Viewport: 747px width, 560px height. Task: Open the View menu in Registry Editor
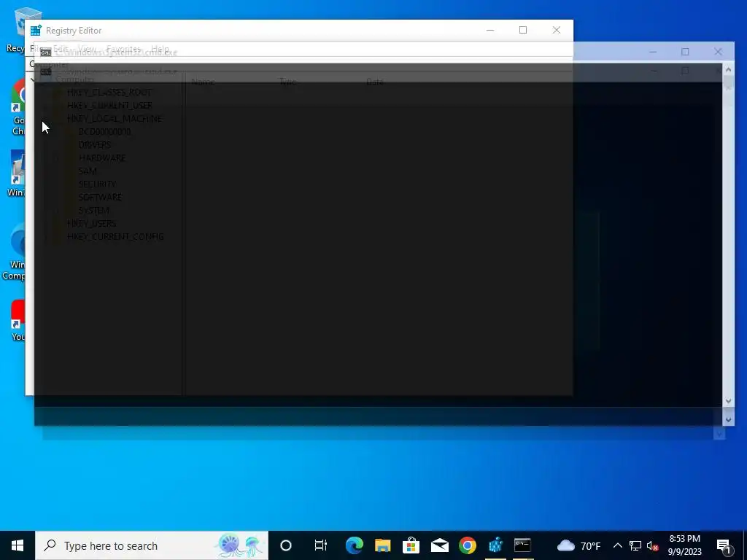point(87,49)
